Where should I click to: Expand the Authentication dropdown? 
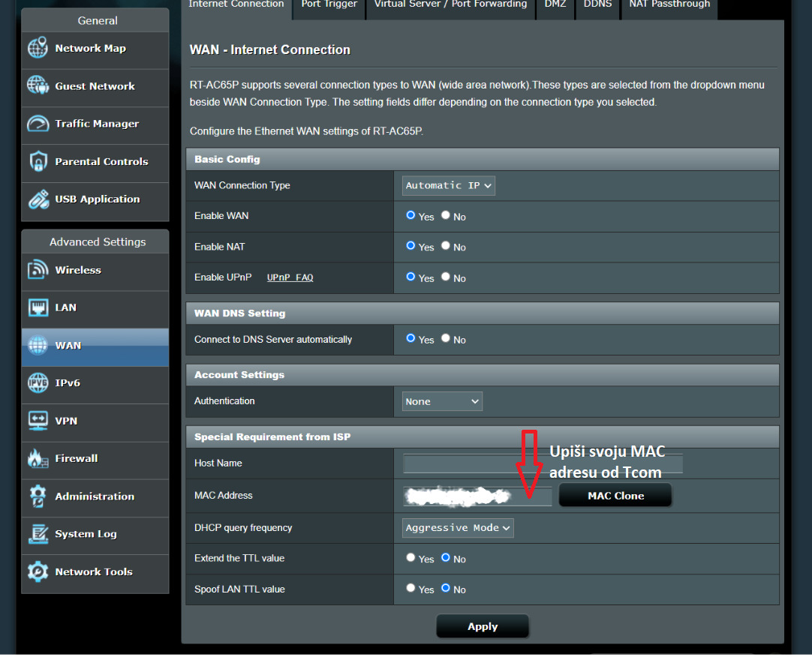click(442, 401)
